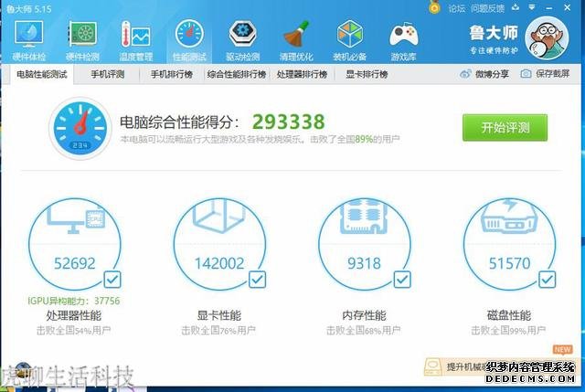Click the 内存性能 label
This screenshot has height=392, width=585.
(x=364, y=315)
